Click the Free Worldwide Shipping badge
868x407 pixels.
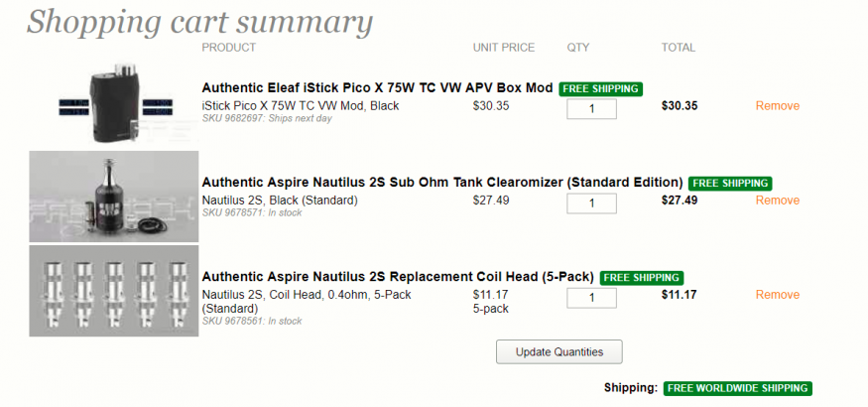coord(737,388)
